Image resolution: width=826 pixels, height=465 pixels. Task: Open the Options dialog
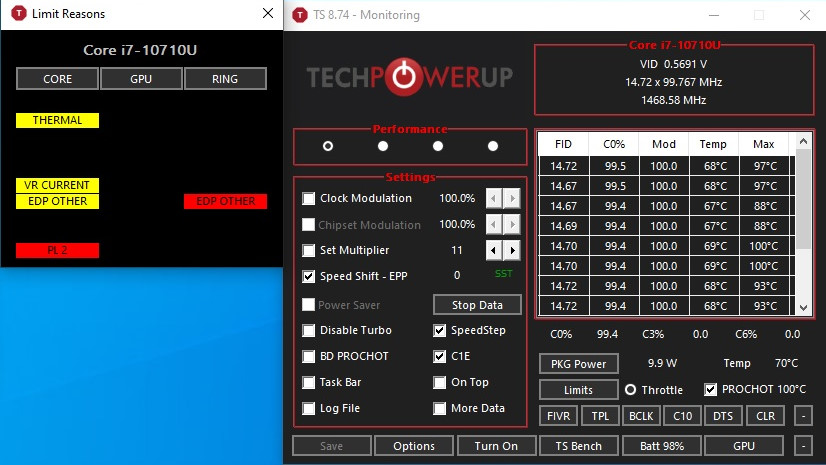point(414,446)
